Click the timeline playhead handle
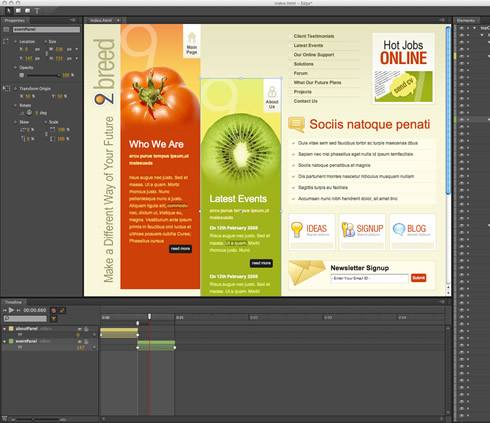The width and height of the screenshot is (490, 423). tap(150, 316)
